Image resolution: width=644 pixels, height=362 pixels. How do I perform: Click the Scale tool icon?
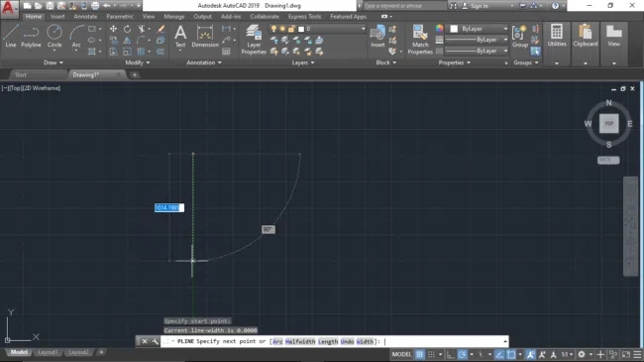128,52
